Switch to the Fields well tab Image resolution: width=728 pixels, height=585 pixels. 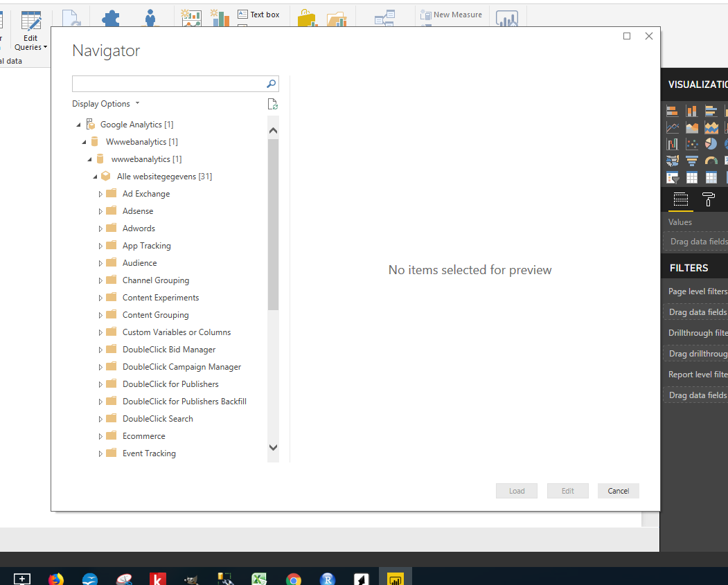(x=681, y=199)
